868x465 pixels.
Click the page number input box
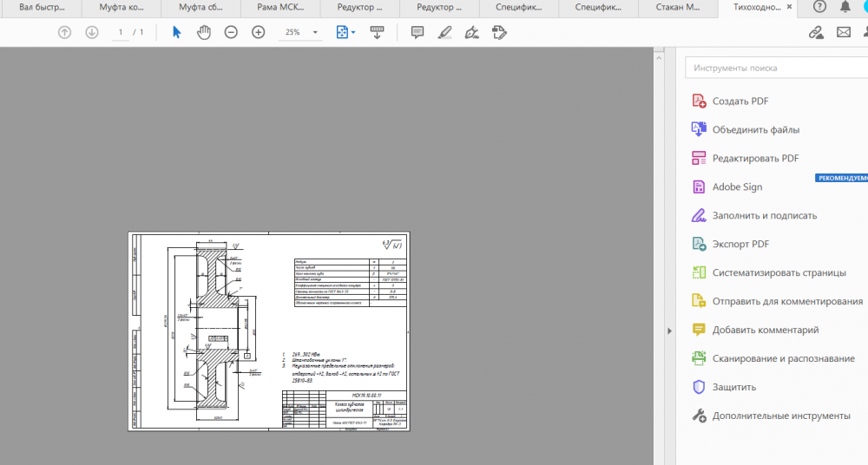point(121,32)
